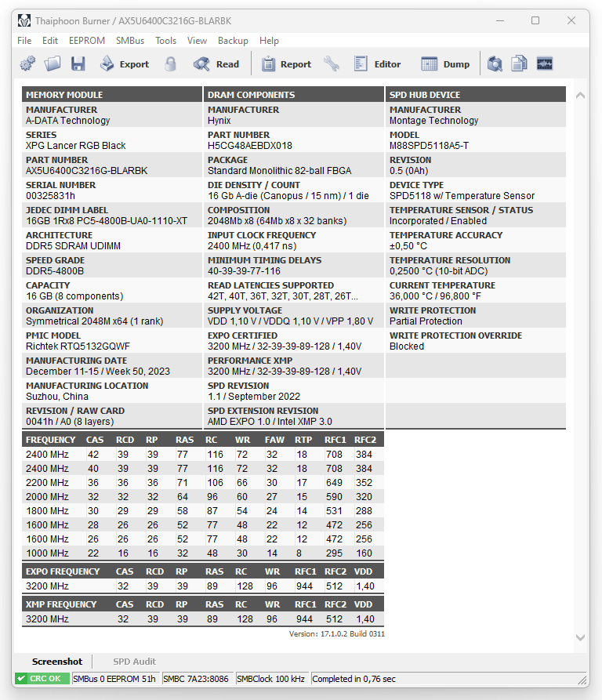Click hub model M88SPD5118A5-T
Screen dimensions: 602x700
(x=429, y=146)
